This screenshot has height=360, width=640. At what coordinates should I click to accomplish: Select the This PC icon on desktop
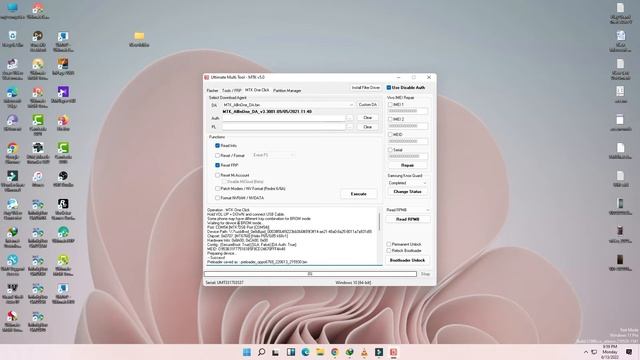[13, 11]
